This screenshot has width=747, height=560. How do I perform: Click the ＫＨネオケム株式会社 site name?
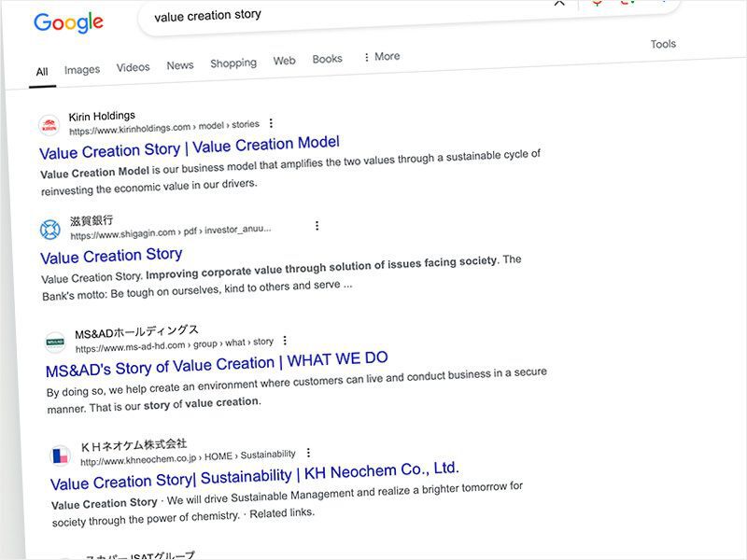coord(134,445)
